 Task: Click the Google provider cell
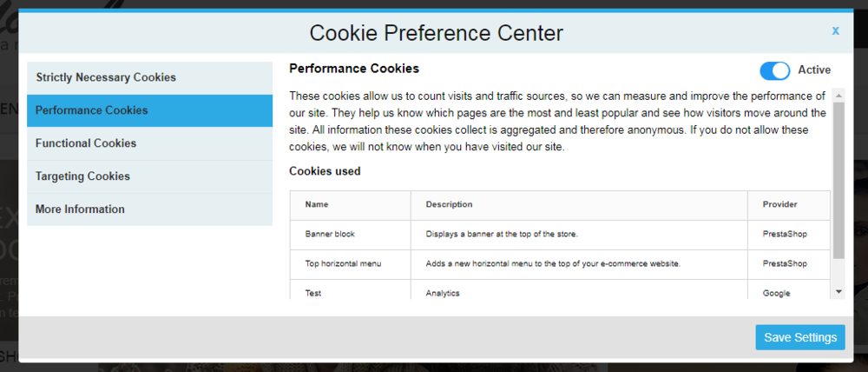click(x=776, y=293)
